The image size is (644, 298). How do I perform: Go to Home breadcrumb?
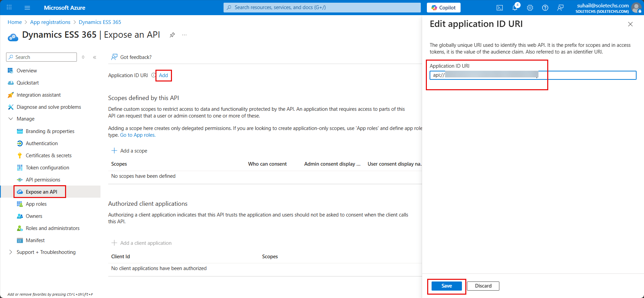tap(14, 22)
